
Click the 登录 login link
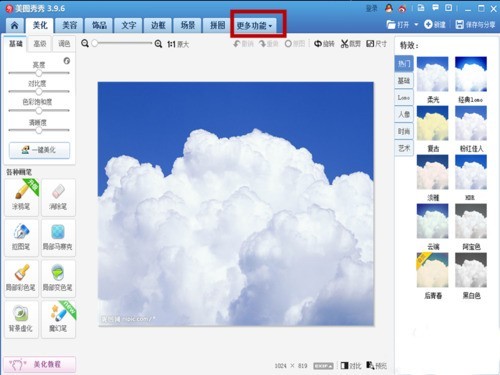point(372,9)
